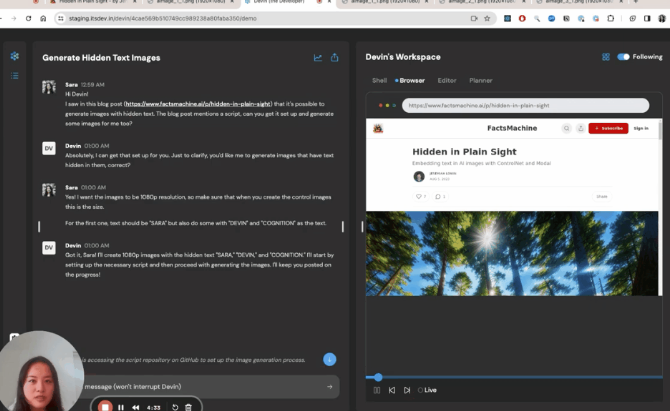
Task: Click the Devin logo icon in left sidebar
Action: [14, 56]
